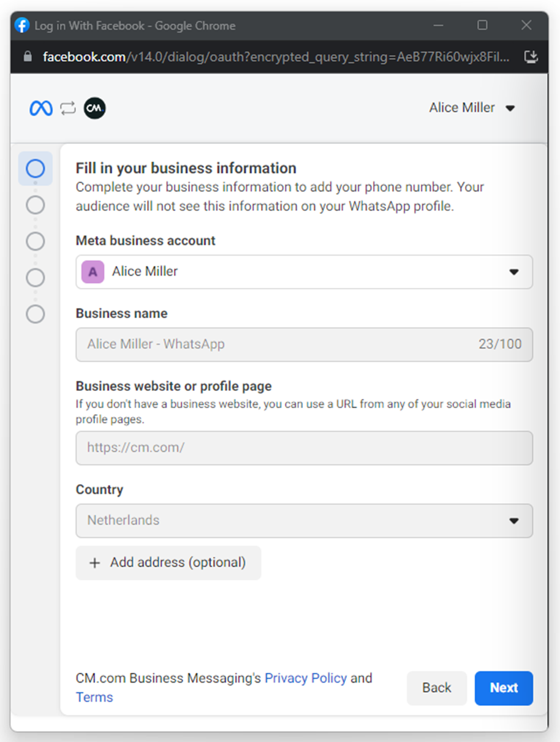The image size is (560, 742).
Task: Click the Facebook favicon in title bar
Action: pyautogui.click(x=23, y=26)
